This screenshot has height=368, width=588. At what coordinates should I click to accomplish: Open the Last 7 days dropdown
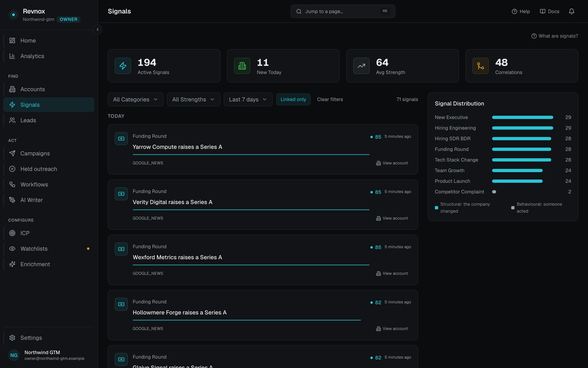248,100
